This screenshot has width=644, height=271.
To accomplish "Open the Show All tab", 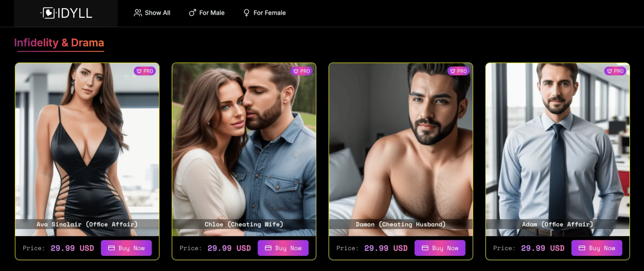I will click(152, 13).
